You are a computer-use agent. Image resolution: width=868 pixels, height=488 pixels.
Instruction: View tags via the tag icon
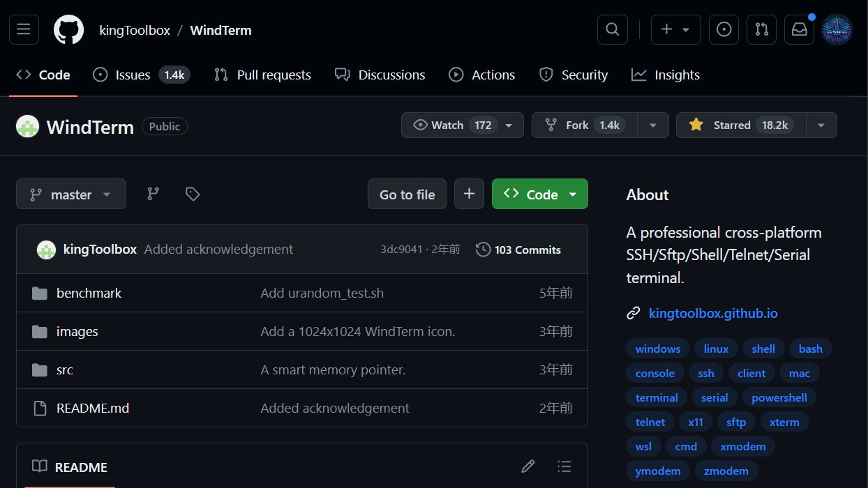(x=193, y=194)
